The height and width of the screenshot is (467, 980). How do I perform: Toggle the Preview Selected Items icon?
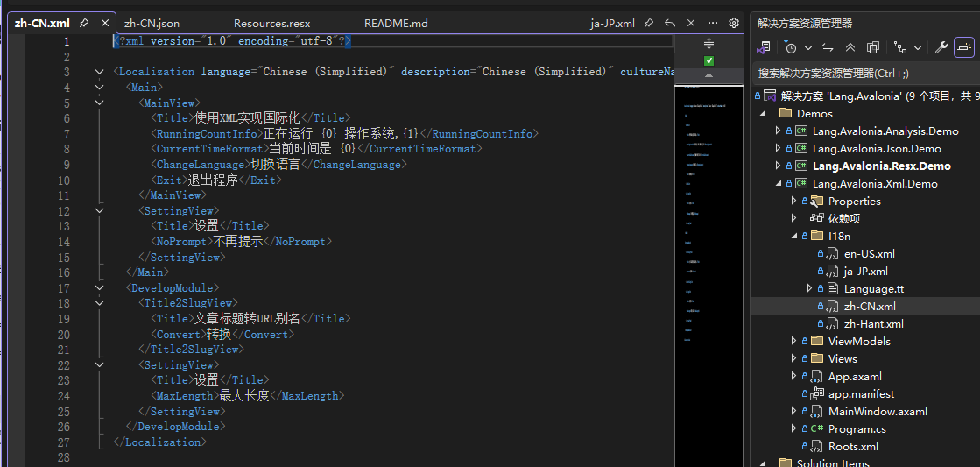coord(963,47)
